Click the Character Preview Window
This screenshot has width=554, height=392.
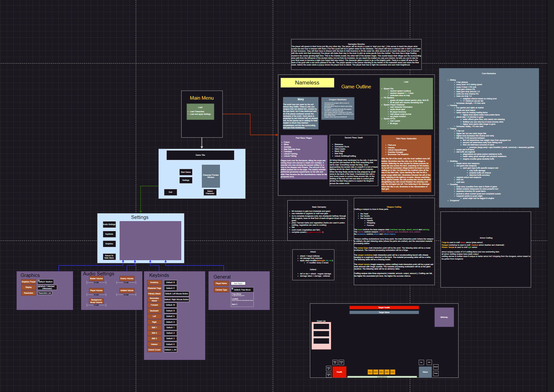tap(211, 176)
